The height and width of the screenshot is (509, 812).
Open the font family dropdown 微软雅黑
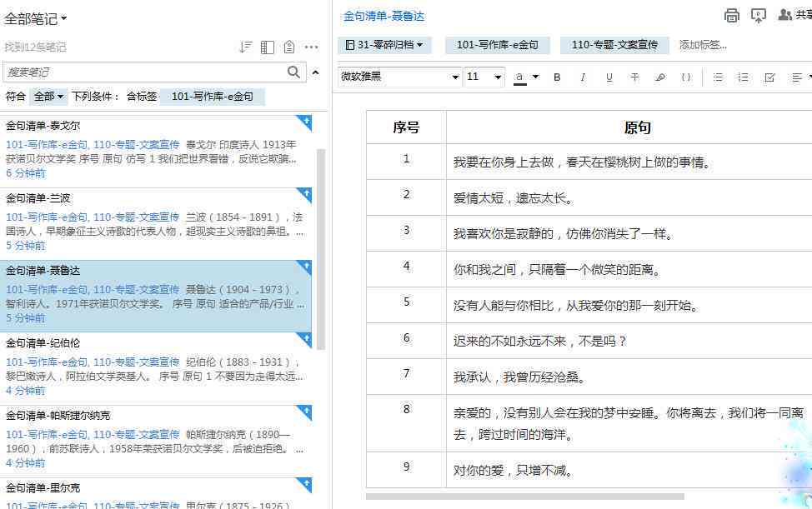coord(399,77)
